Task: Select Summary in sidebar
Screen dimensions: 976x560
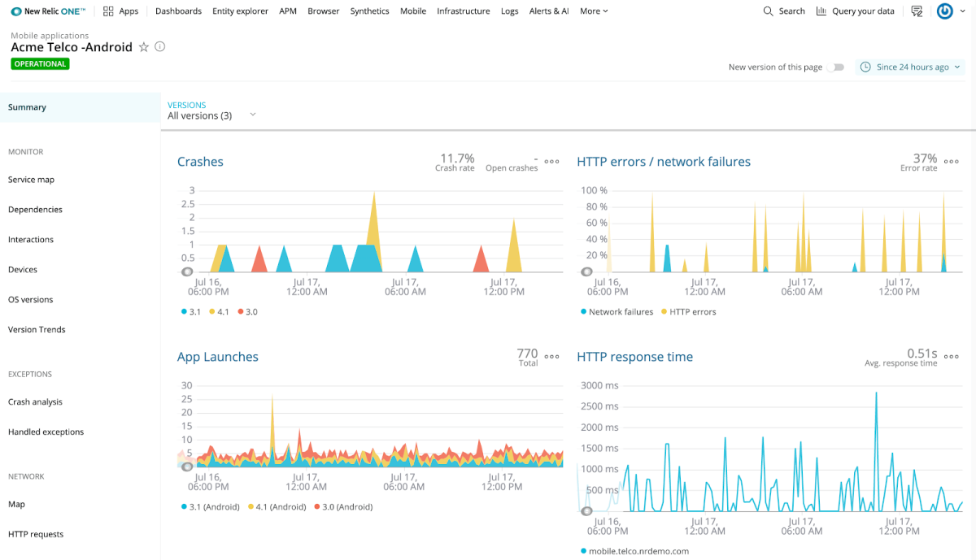Action: tap(81, 107)
